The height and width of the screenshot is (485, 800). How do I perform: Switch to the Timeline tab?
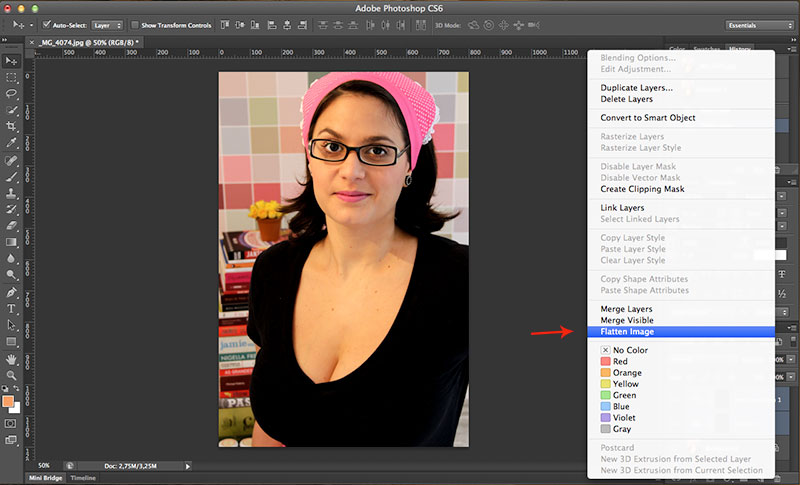click(x=83, y=478)
